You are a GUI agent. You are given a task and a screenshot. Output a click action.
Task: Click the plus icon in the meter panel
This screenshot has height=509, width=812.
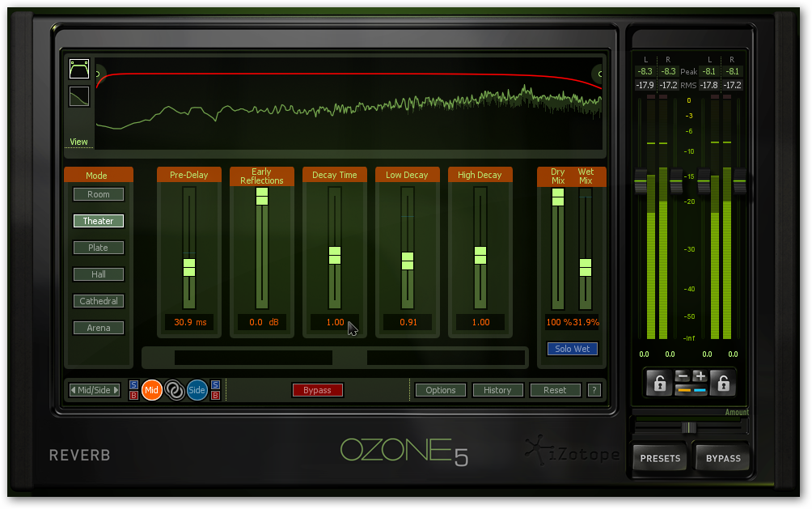click(700, 376)
